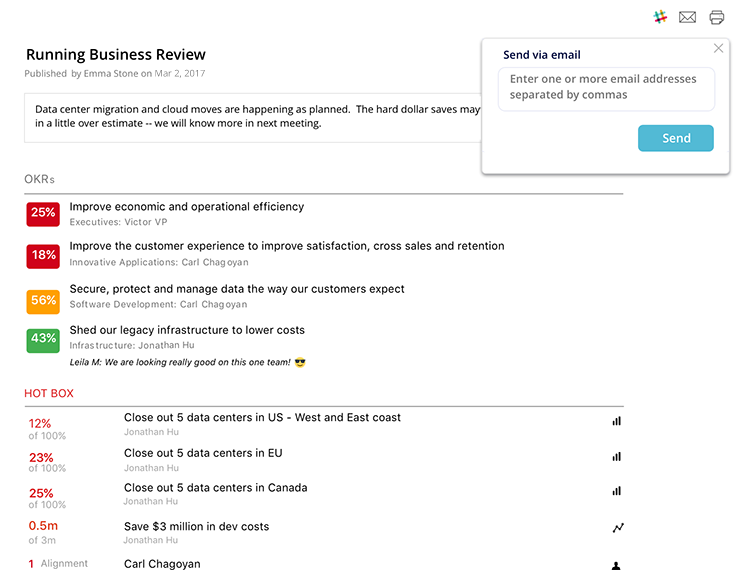Open bar chart for US data centers
Viewport: 750px width, 570px height.
[x=616, y=421]
